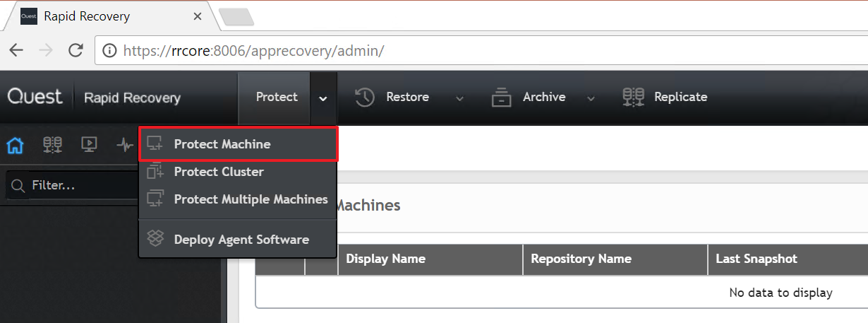Click the Quest logo in the header
This screenshot has height=323, width=868.
[x=35, y=98]
